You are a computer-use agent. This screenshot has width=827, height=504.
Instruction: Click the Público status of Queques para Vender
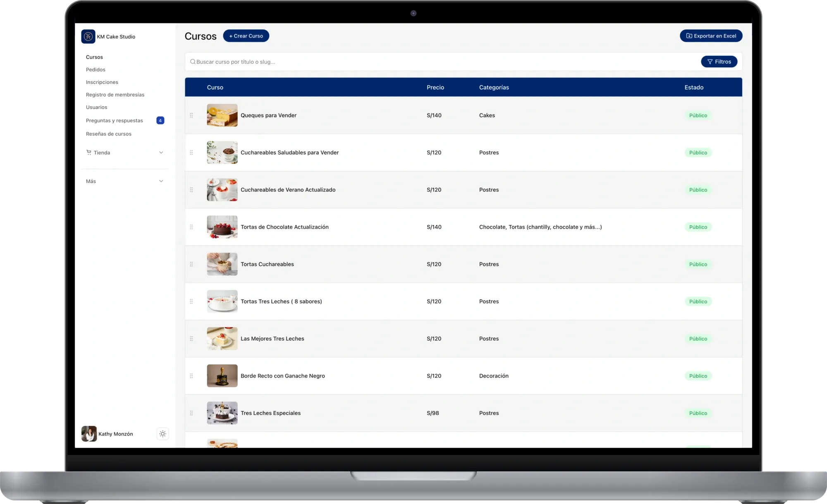pos(698,115)
